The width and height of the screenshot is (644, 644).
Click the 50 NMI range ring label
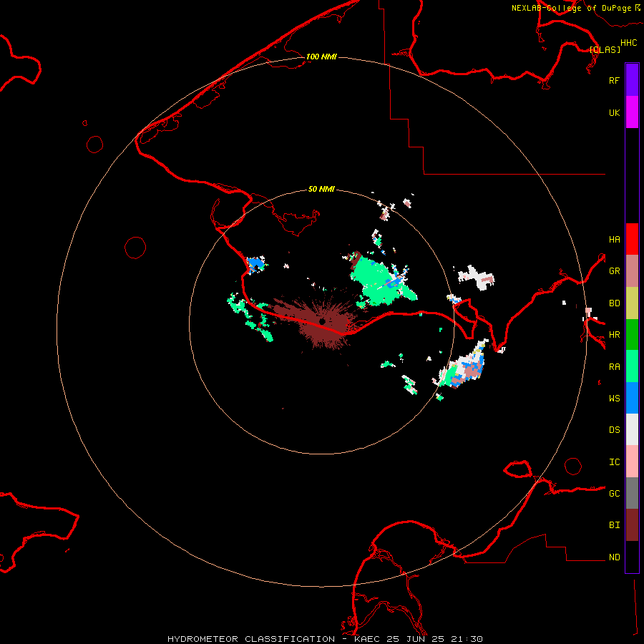[x=321, y=189]
